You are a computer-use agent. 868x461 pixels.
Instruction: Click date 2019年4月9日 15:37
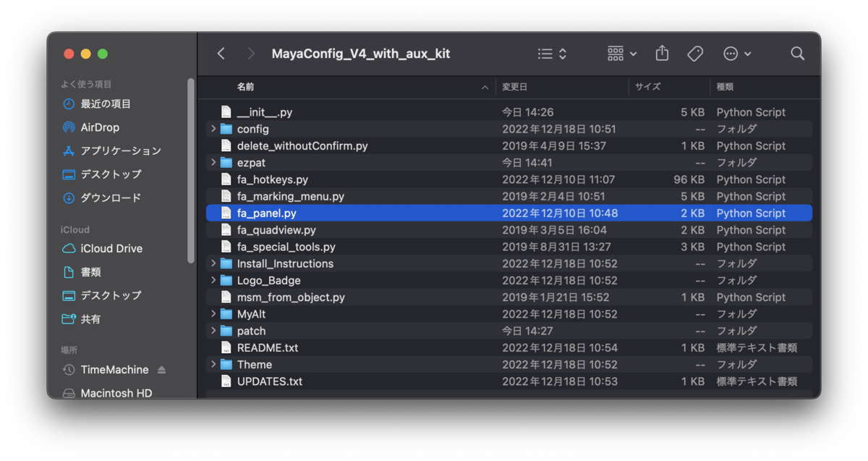(x=554, y=146)
